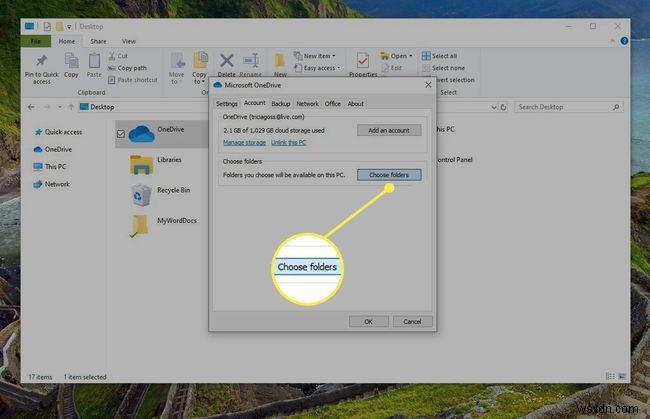Select the Home ribbon tab

tap(66, 41)
